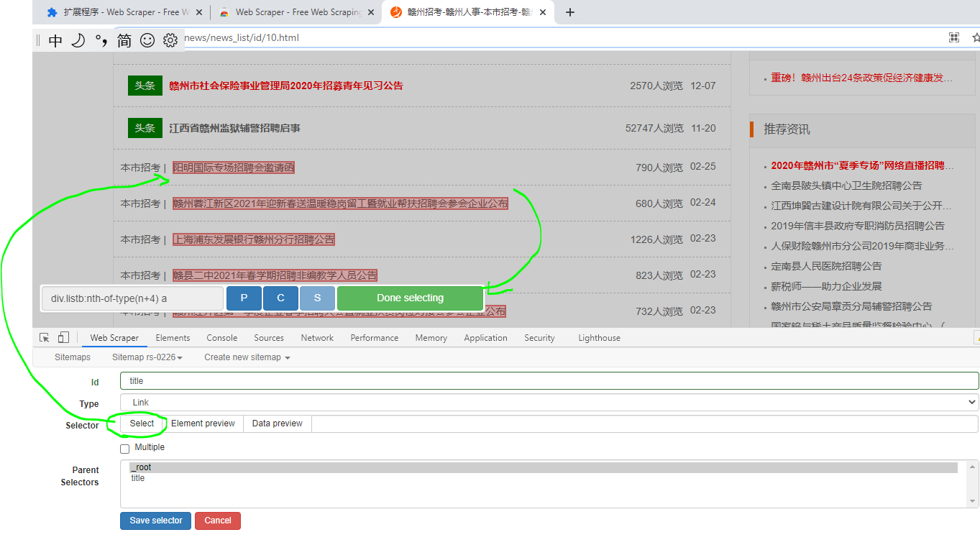Open the device toolbar toggle icon in DevTools
The height and width of the screenshot is (545, 980).
point(62,336)
